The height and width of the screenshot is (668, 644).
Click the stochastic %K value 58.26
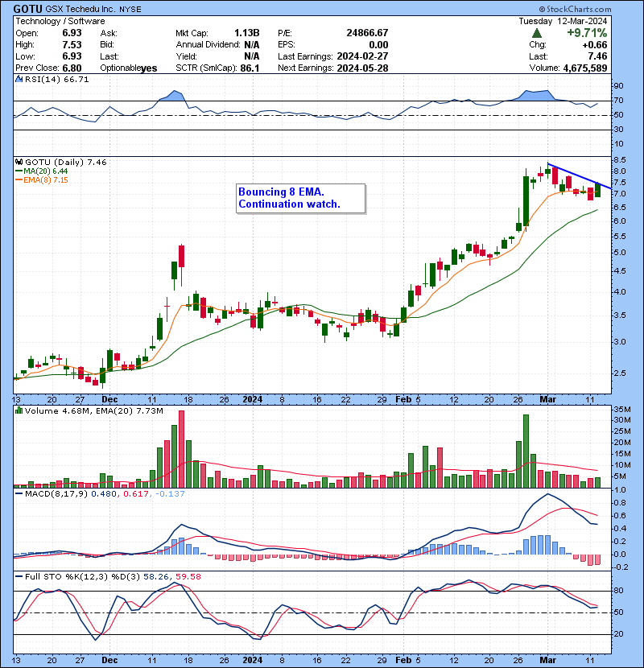155,577
